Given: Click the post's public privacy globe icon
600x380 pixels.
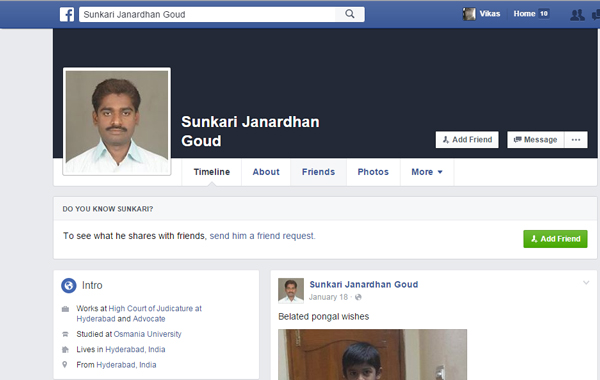Looking at the screenshot, I should click(x=358, y=297).
